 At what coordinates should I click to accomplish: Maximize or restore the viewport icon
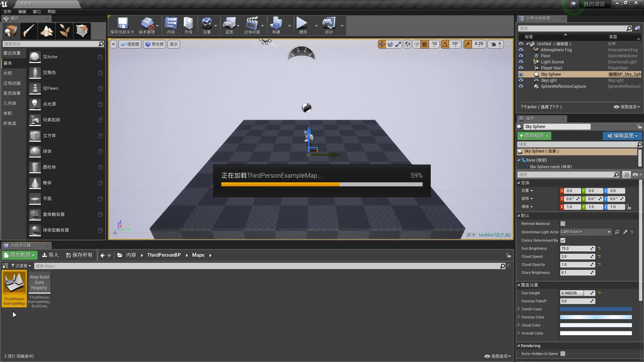(508, 44)
